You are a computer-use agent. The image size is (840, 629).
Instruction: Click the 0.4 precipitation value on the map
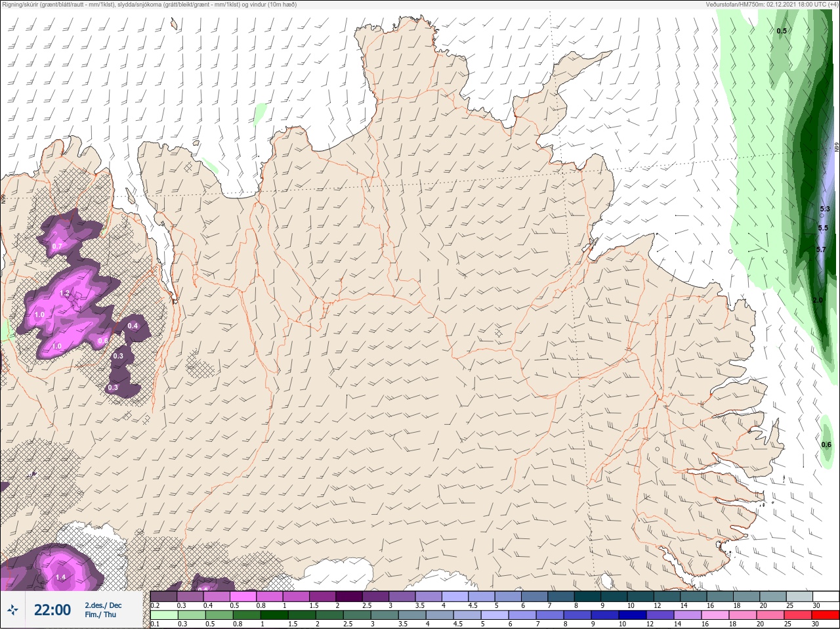coord(133,326)
